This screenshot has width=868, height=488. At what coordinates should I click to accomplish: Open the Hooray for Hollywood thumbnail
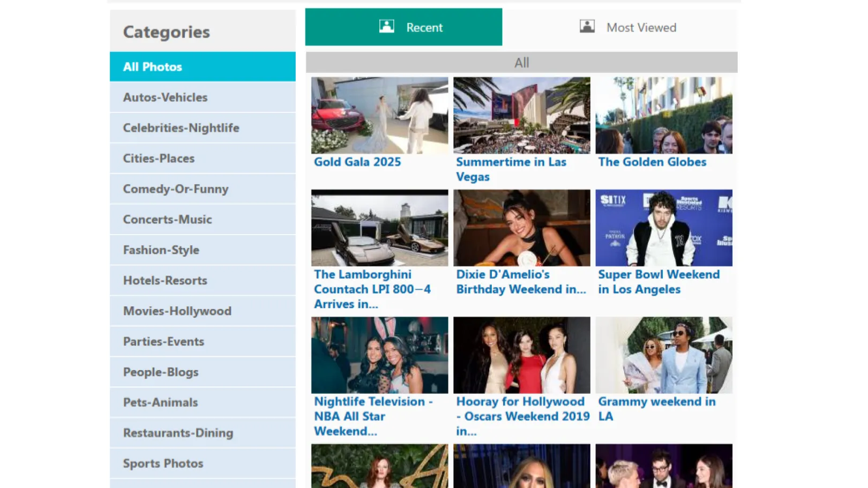click(x=522, y=355)
